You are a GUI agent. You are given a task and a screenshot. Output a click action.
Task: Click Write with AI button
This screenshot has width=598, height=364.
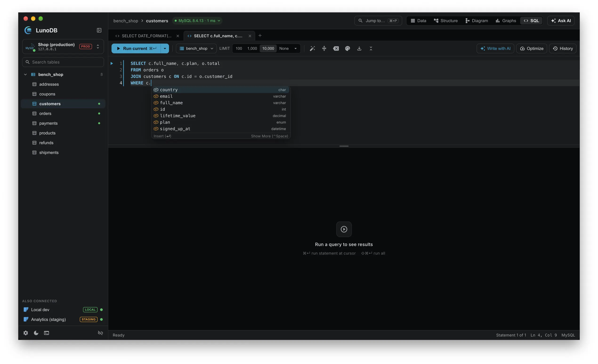point(495,49)
